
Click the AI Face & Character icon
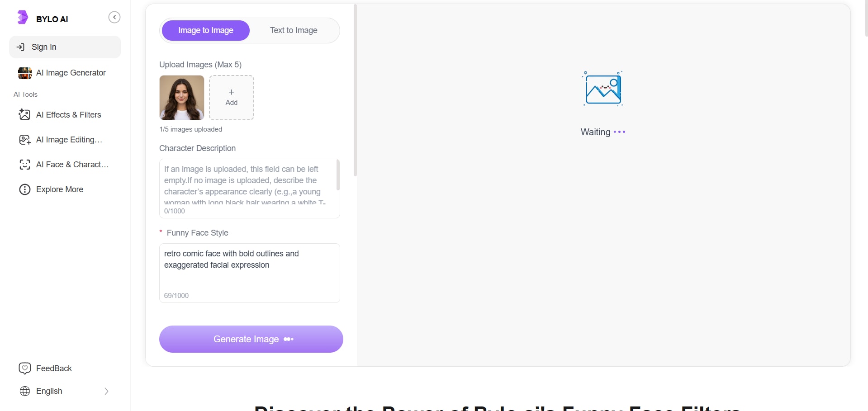24,165
